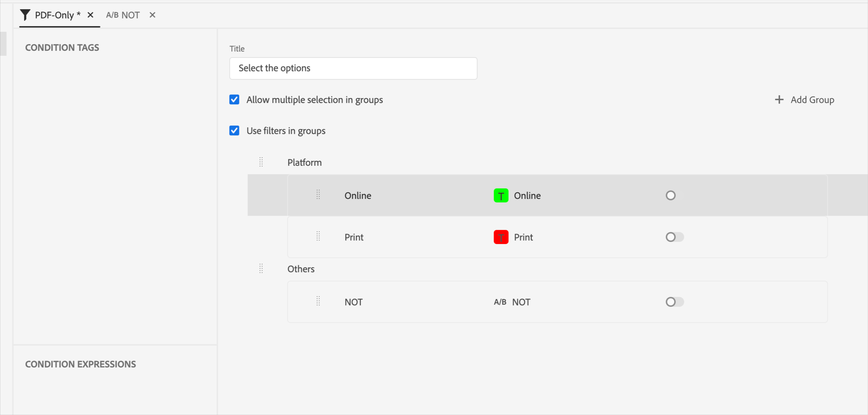
Task: Switch to the A/B NOT tab
Action: coord(123,15)
